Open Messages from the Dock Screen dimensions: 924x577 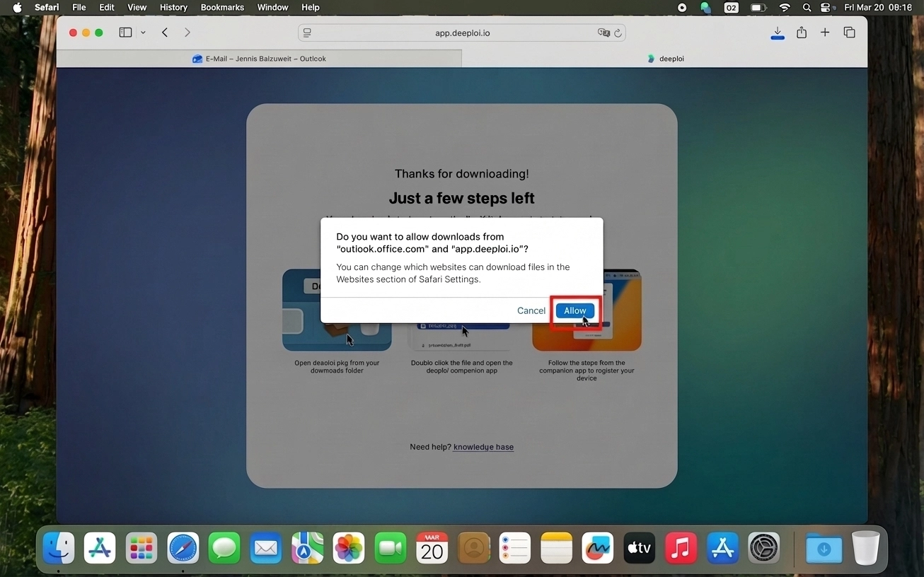(x=224, y=548)
